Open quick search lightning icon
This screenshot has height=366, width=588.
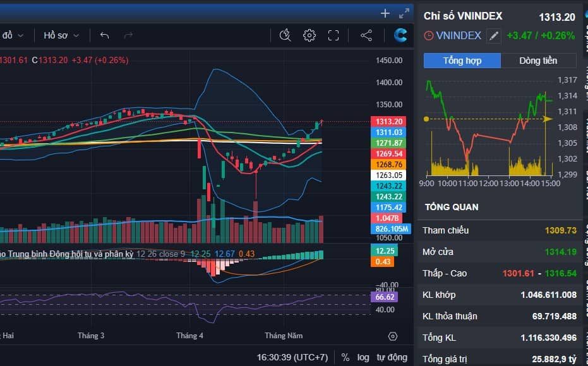285,35
